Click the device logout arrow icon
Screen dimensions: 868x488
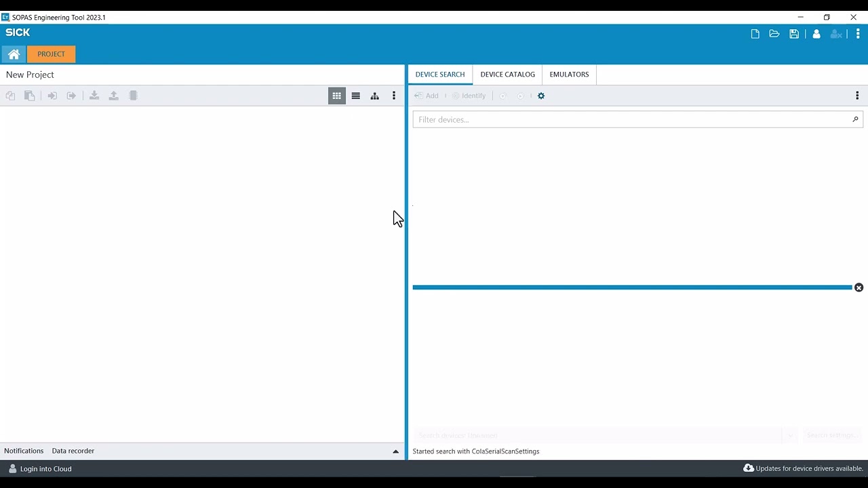(x=71, y=96)
